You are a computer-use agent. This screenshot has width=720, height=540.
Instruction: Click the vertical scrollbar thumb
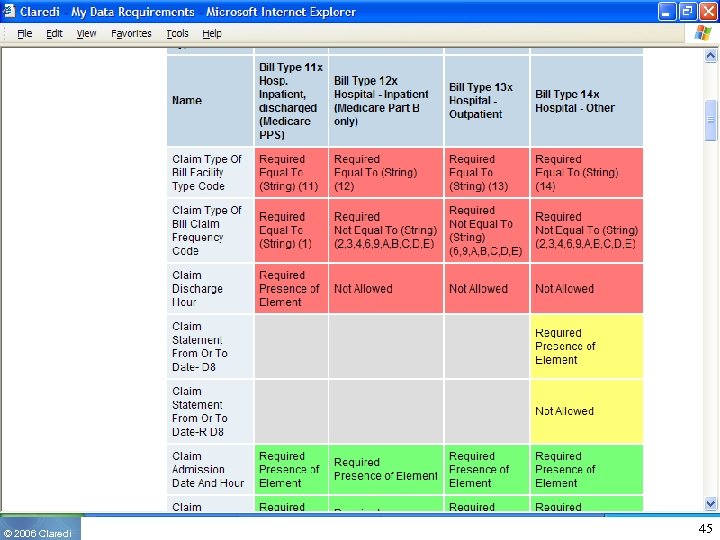tap(710, 120)
